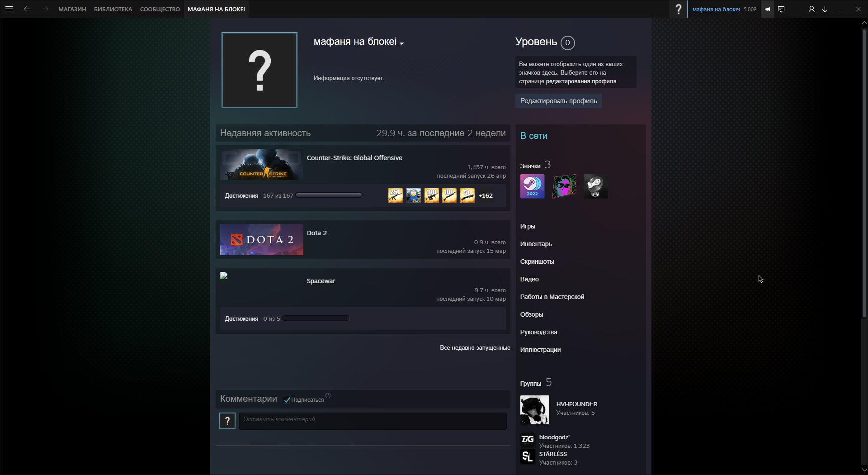The image size is (868, 475).
Task: Click the Уровень 0 level badge
Action: [x=568, y=43]
